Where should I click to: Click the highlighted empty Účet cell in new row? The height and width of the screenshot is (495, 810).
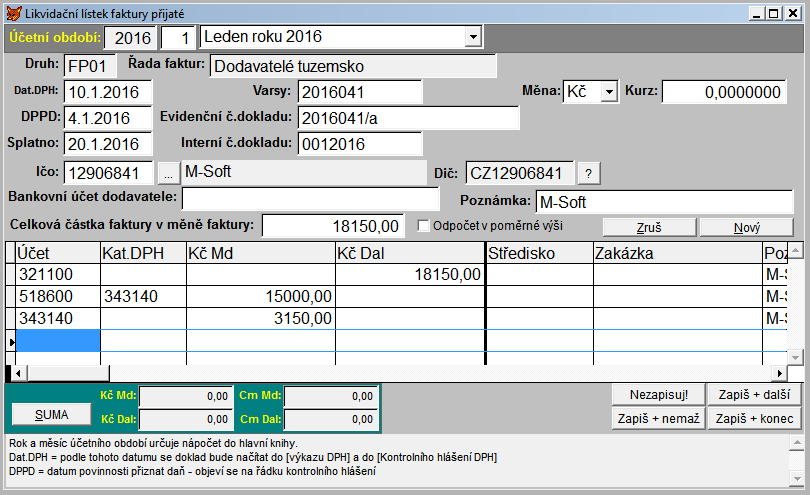[58, 341]
